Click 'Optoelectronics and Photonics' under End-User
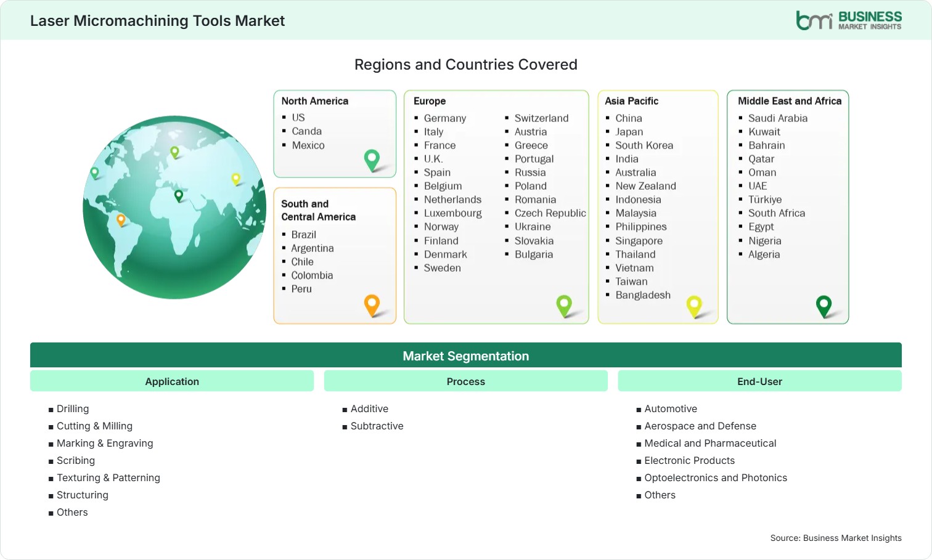This screenshot has height=560, width=932. click(x=716, y=477)
